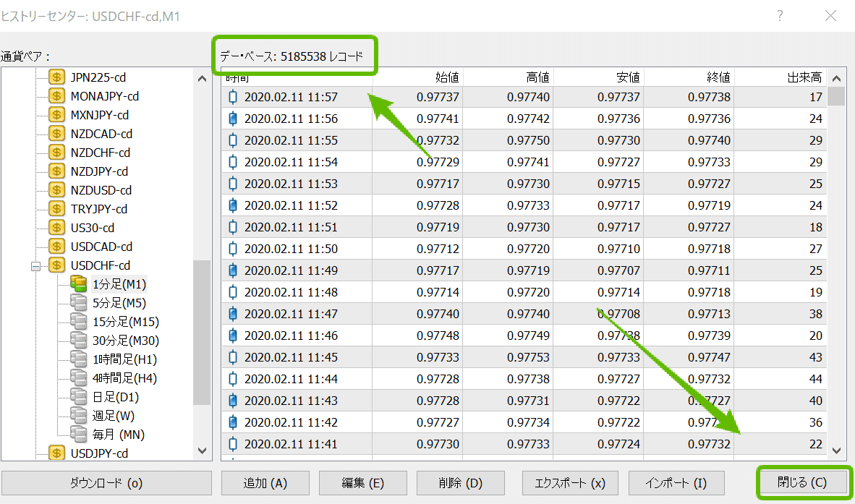The height and width of the screenshot is (504, 855).
Task: Click the MONAJPY-cd symbol dollar icon
Action: point(56,96)
